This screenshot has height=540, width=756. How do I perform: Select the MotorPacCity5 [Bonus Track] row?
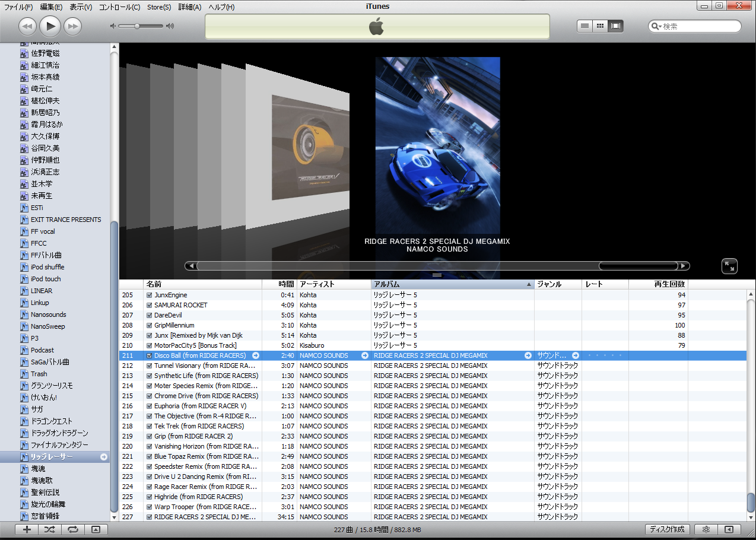404,345
